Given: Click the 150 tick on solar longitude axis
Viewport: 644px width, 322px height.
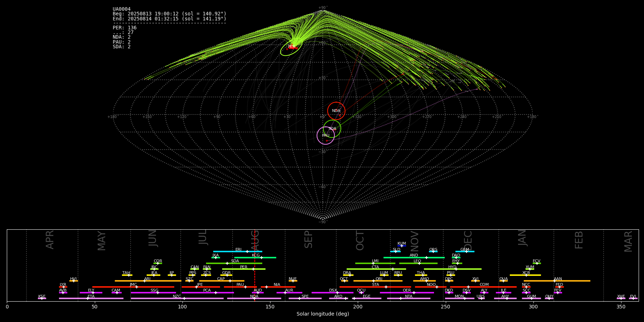Looking at the screenshot, I should 270,307.
